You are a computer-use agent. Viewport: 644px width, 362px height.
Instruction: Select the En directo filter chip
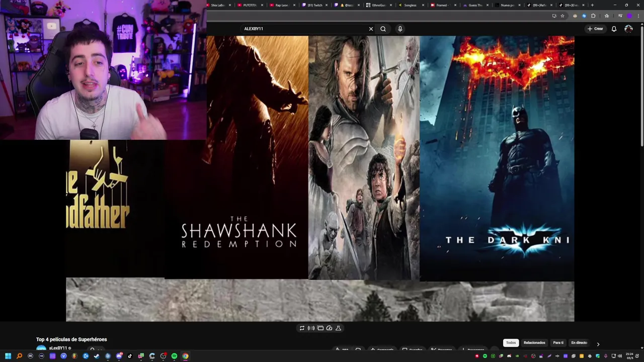tap(579, 343)
